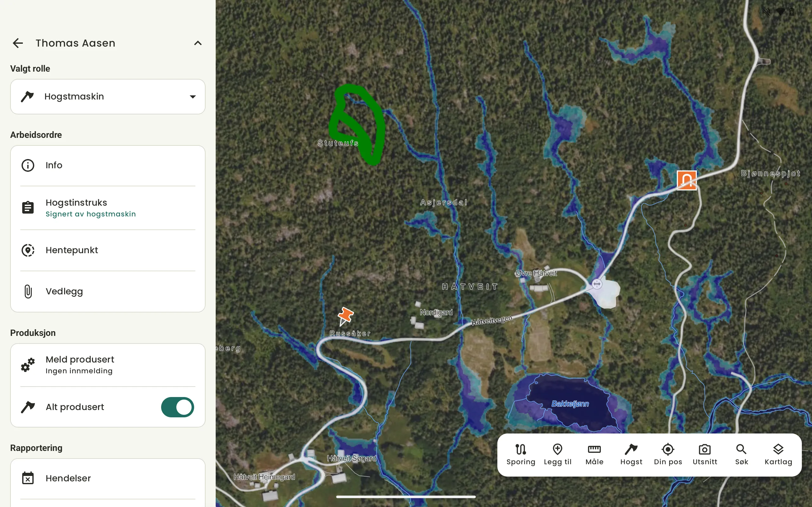Screen dimensions: 812x507
Task: Open the Vedlegg attachments section
Action: 108,291
